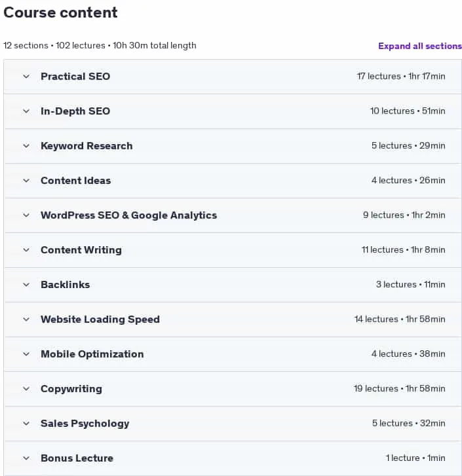Click the Sales Psychology chevron icon
This screenshot has height=476, width=462.
pos(26,424)
